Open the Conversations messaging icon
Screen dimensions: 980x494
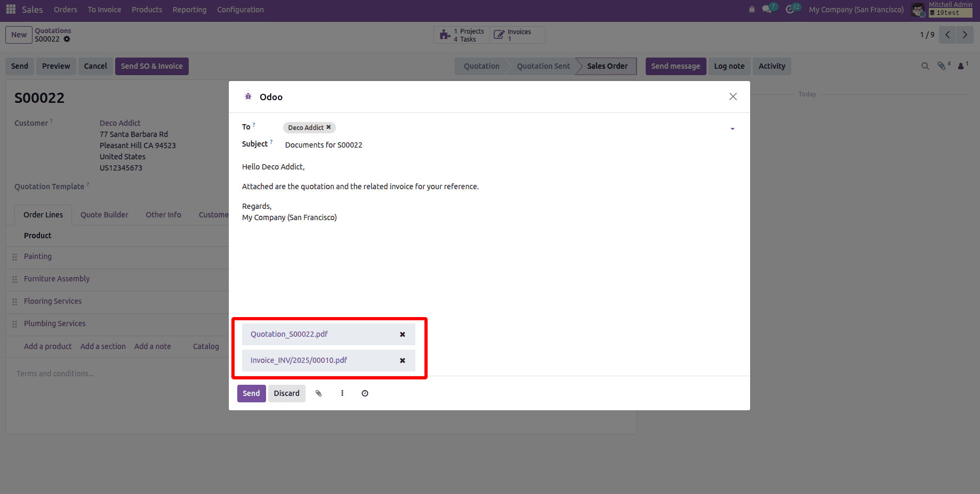point(768,9)
